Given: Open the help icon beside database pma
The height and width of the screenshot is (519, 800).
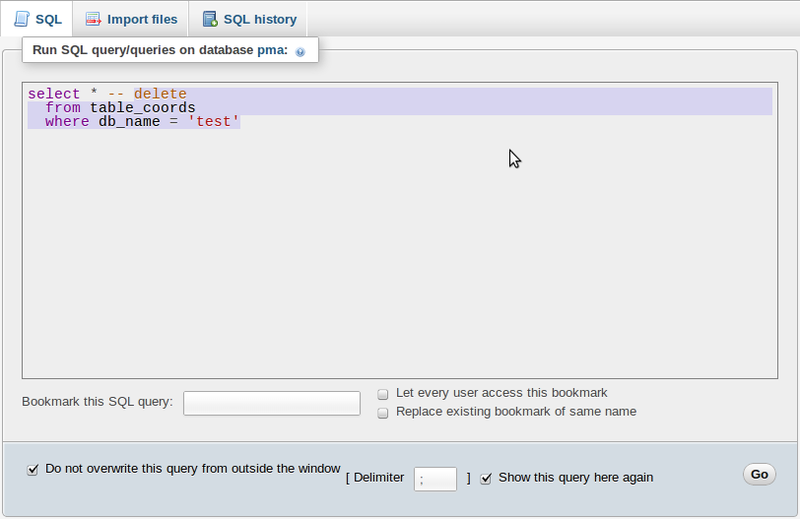Looking at the screenshot, I should (300, 51).
